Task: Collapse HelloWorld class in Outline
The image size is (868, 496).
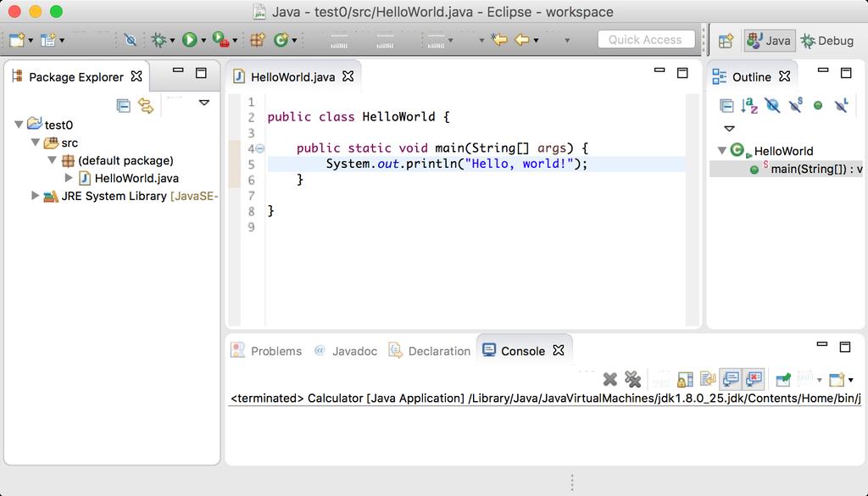Action: 722,151
